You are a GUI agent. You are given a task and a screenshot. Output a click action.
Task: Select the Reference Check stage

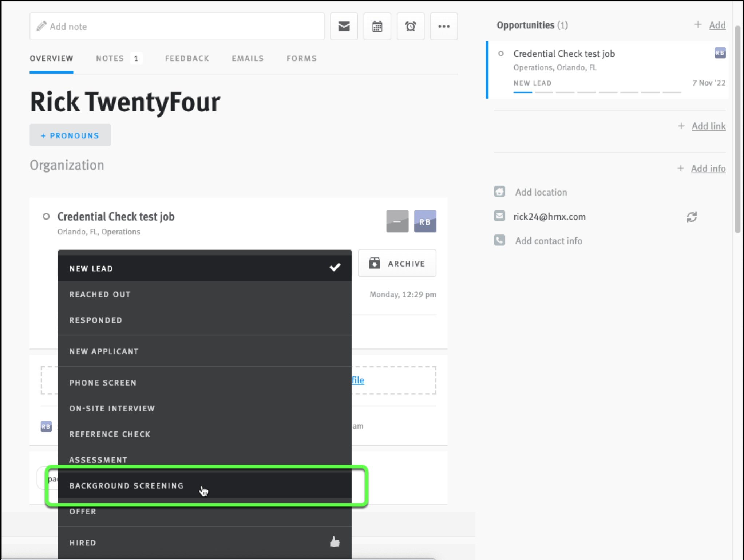click(x=205, y=434)
